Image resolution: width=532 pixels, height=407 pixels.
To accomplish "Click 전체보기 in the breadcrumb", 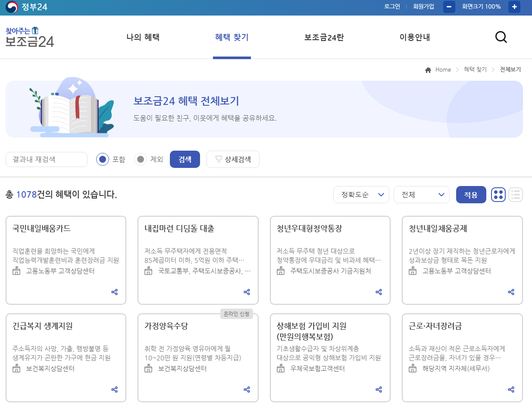I will pyautogui.click(x=510, y=70).
